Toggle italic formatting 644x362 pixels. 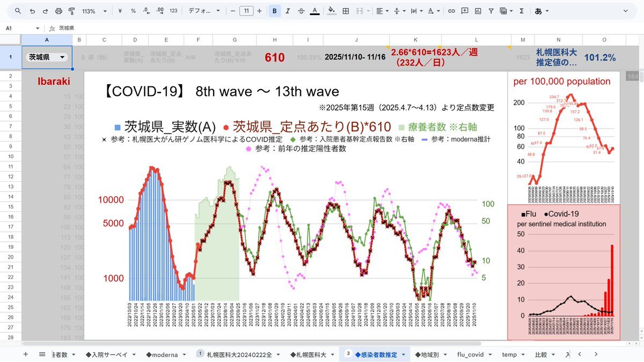pyautogui.click(x=288, y=11)
